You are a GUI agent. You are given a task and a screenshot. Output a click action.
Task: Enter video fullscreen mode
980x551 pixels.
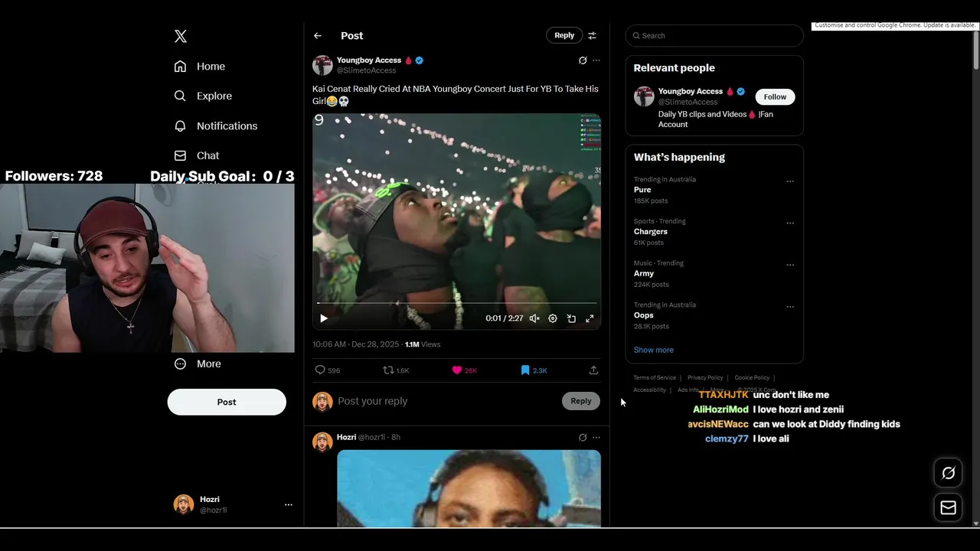[590, 318]
